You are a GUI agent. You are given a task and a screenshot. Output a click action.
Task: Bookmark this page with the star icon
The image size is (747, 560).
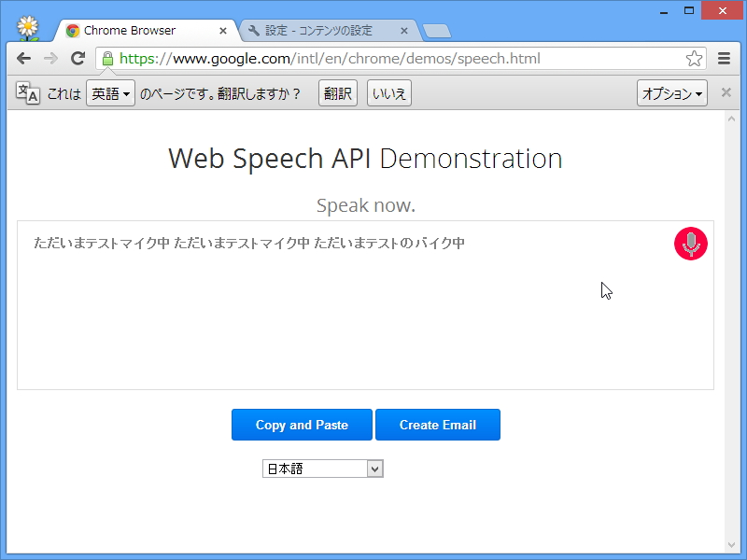tap(694, 58)
